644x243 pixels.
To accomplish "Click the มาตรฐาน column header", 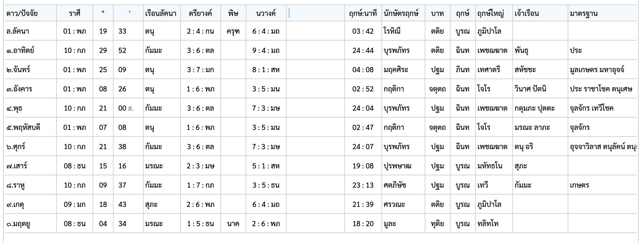I will (x=584, y=14).
